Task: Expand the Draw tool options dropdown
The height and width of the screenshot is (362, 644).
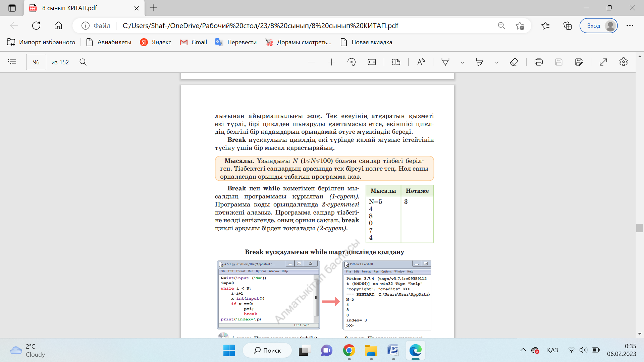Action: [463, 62]
